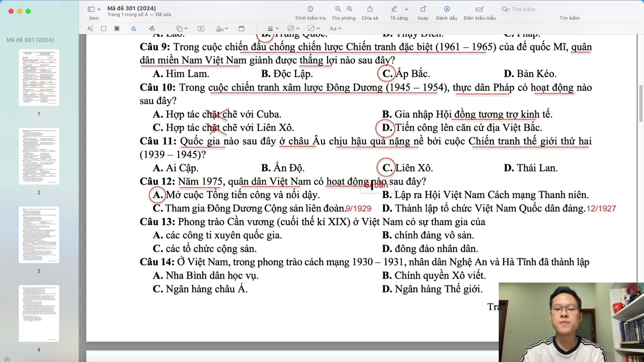Add a note with window icon

tap(241, 29)
